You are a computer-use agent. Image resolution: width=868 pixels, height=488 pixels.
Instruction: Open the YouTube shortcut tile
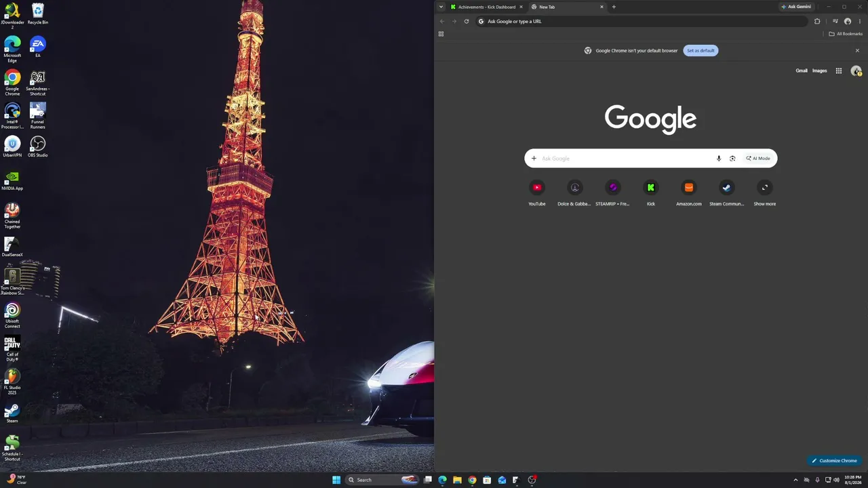coord(537,193)
